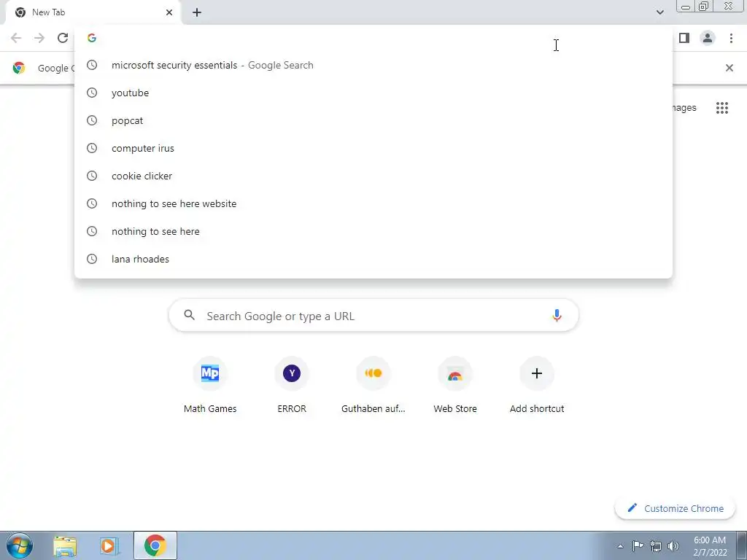
Task: Open the tab search dropdown arrow
Action: click(x=659, y=12)
